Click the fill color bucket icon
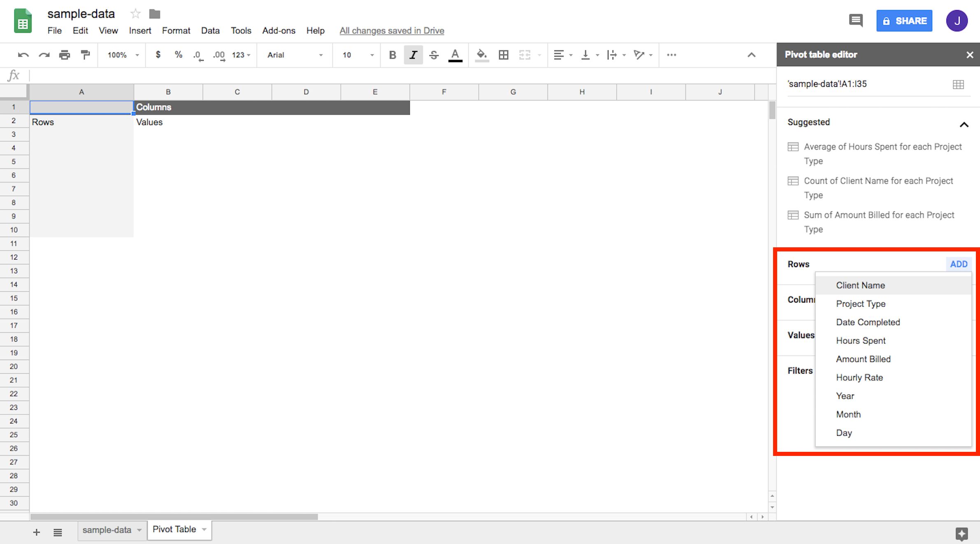This screenshot has height=544, width=980. pos(481,55)
